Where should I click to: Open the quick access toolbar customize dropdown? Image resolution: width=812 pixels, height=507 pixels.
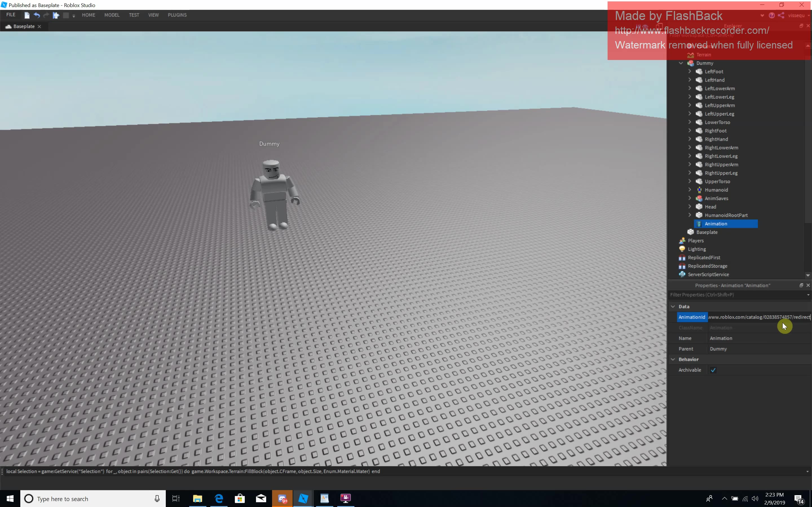[74, 15]
